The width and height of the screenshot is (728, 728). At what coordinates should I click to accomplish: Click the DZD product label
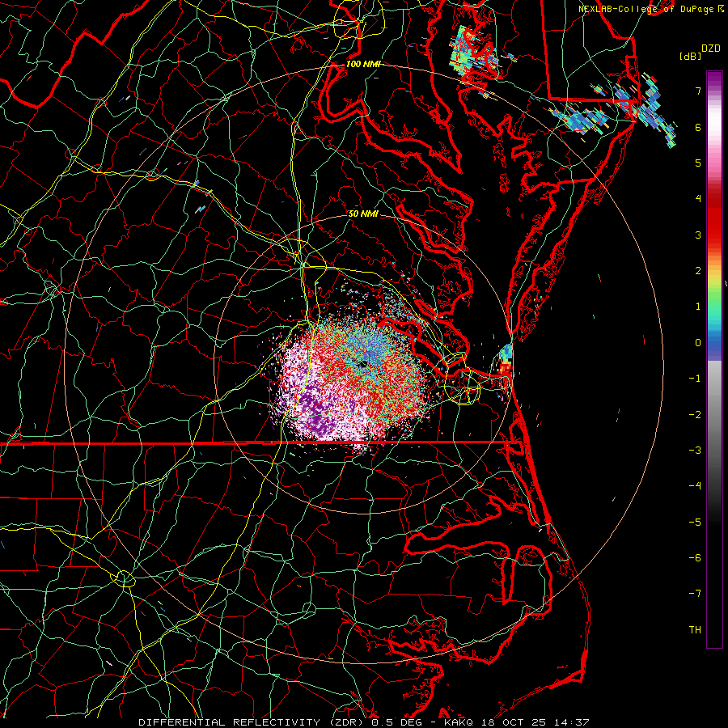tap(711, 49)
